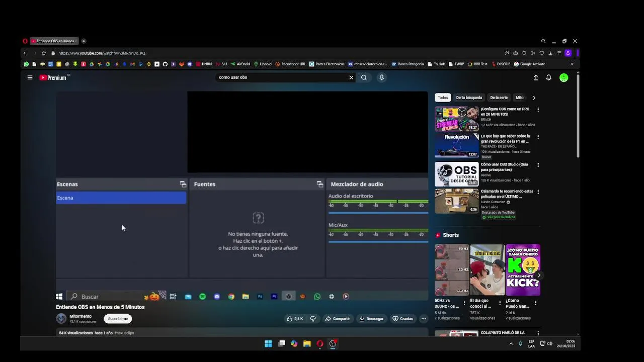Open the purple Opera profile icon
The width and height of the screenshot is (644, 362).
[568, 53]
